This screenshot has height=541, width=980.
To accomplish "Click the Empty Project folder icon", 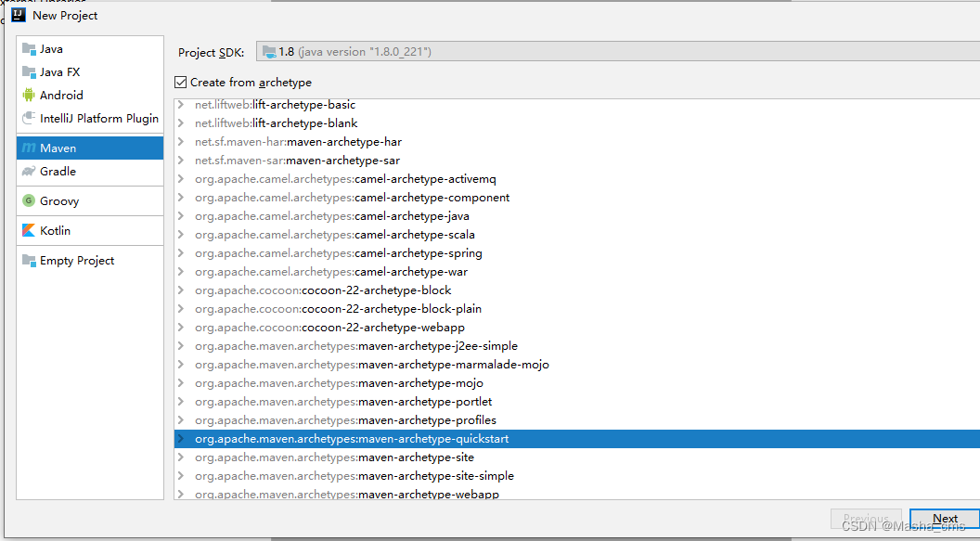I will point(29,261).
